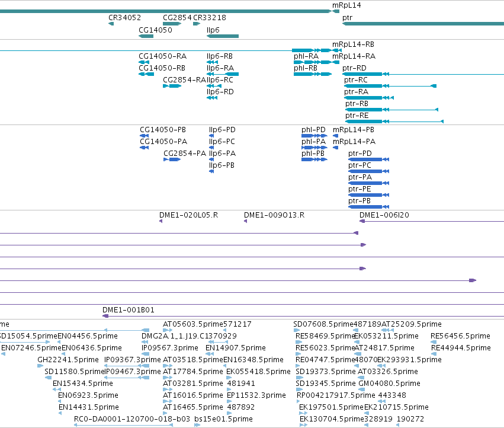
Task: Select the Ilp6 gene label
Action: point(213,30)
